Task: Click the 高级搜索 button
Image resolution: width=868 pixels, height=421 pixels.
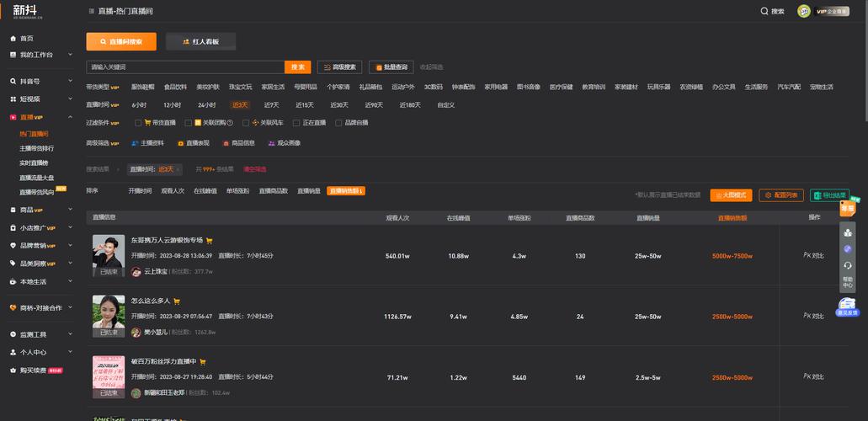Action: [x=339, y=67]
